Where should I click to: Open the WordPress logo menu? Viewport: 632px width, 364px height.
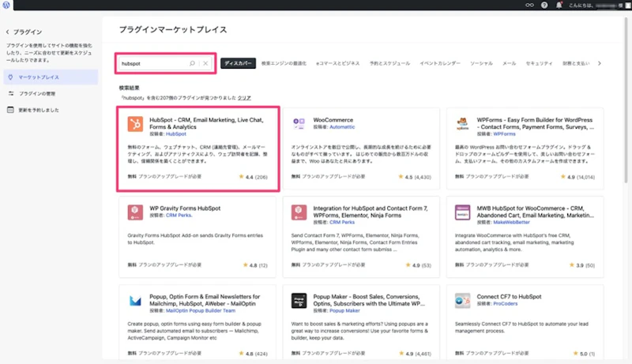click(x=6, y=5)
